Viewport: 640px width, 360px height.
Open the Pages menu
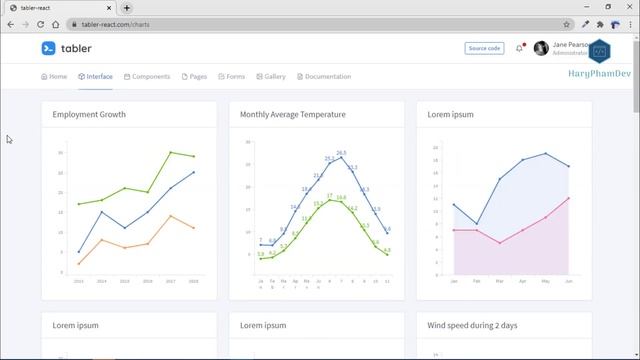click(x=194, y=76)
